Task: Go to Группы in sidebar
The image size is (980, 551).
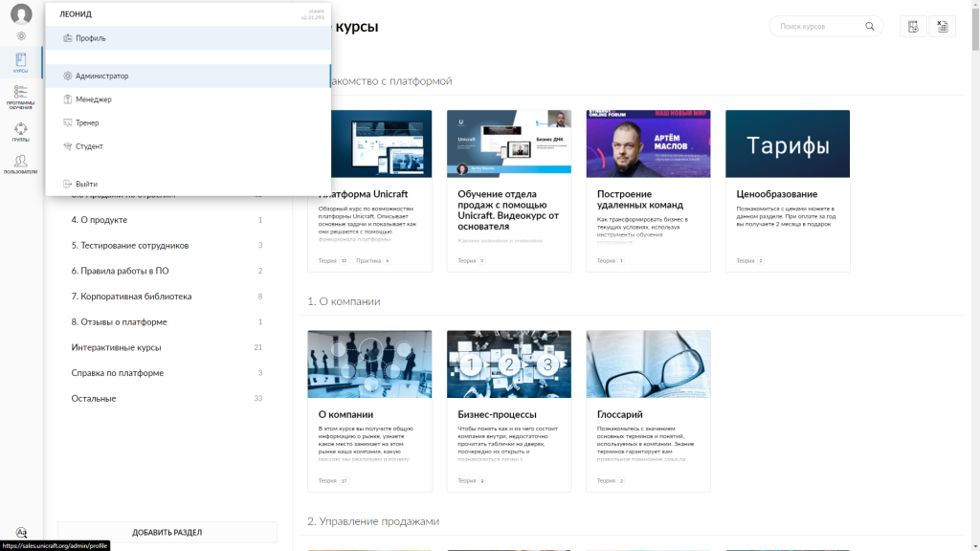Action: [21, 132]
